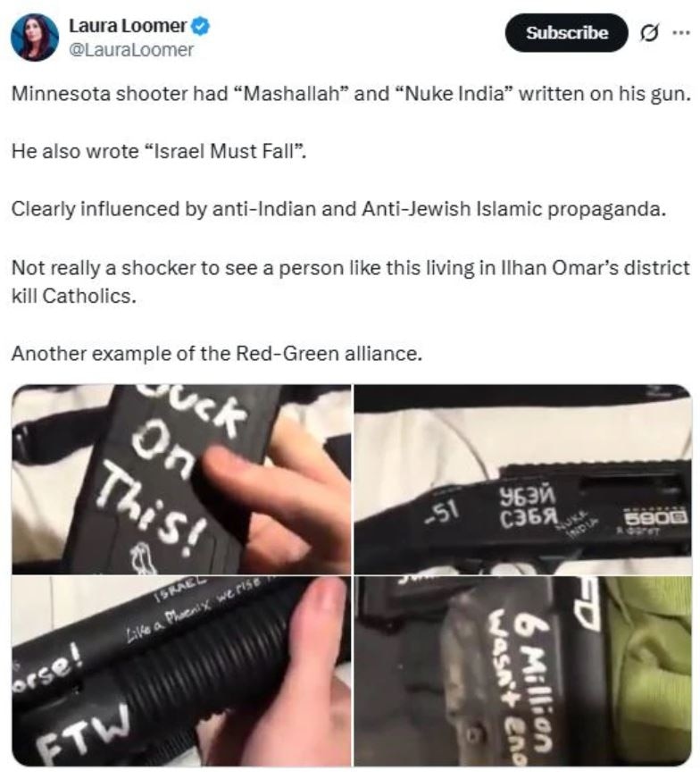View the 'FTW' shotgun barrel photo

181,671
